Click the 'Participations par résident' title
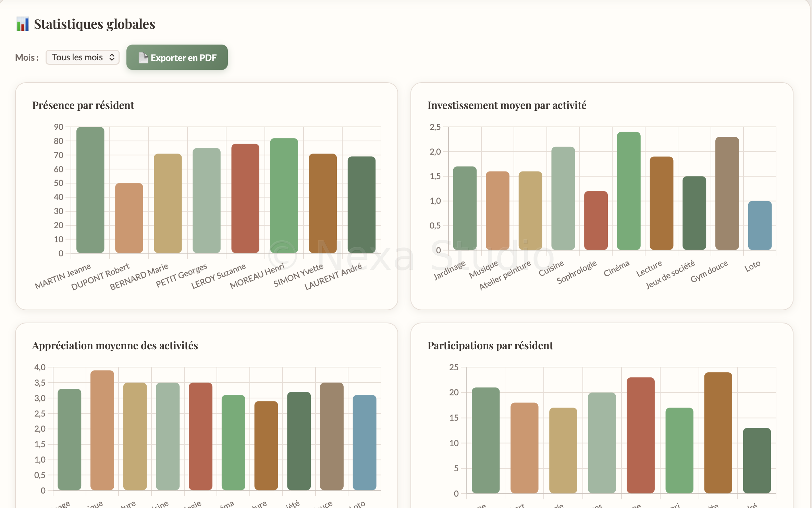This screenshot has width=812, height=508. tap(490, 346)
